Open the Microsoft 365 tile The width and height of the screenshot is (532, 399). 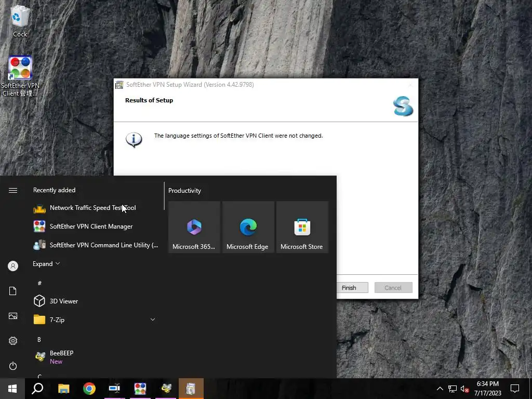[194, 227]
